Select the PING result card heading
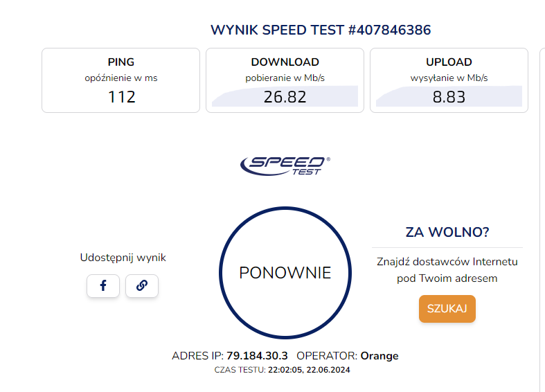545x392 pixels. click(x=121, y=62)
